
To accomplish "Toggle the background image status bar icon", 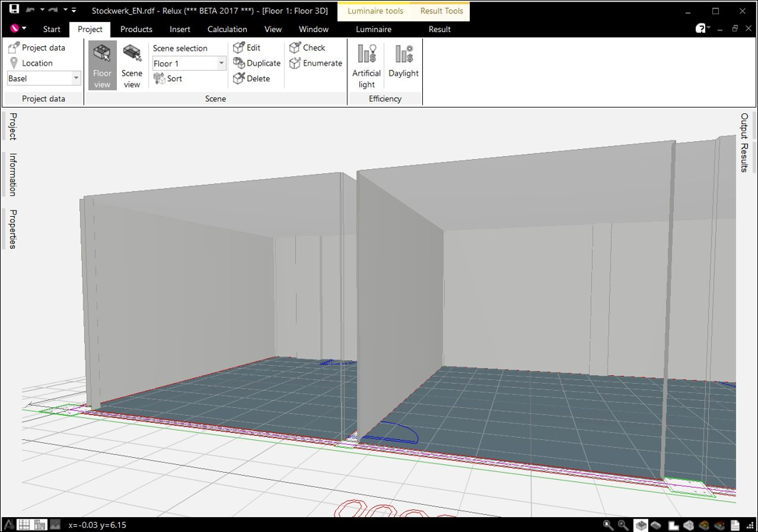I will 55,525.
